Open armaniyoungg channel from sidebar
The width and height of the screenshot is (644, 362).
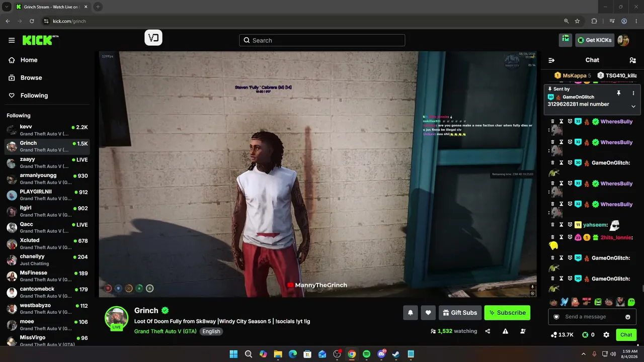pyautogui.click(x=47, y=179)
